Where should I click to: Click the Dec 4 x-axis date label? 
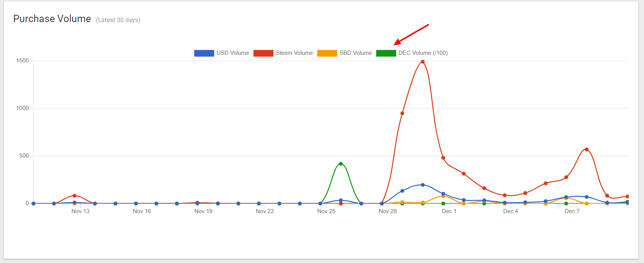510,211
